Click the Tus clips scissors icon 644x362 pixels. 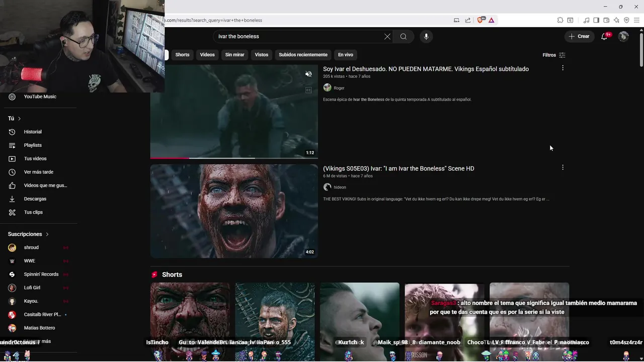coord(12,212)
